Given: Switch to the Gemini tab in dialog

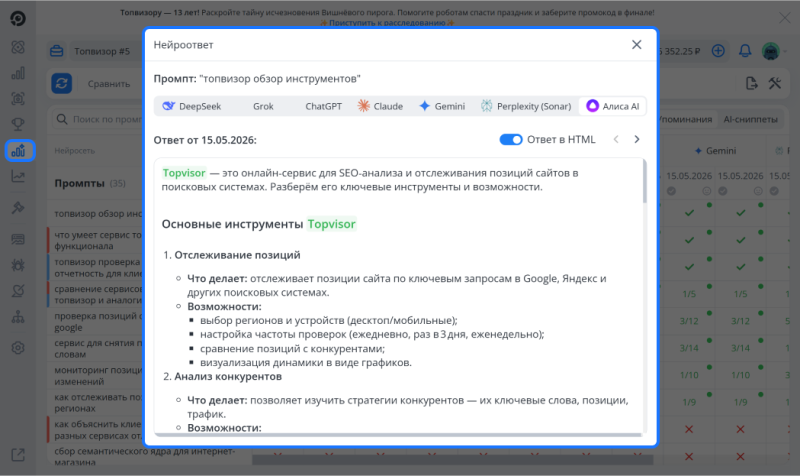Looking at the screenshot, I should coord(442,106).
